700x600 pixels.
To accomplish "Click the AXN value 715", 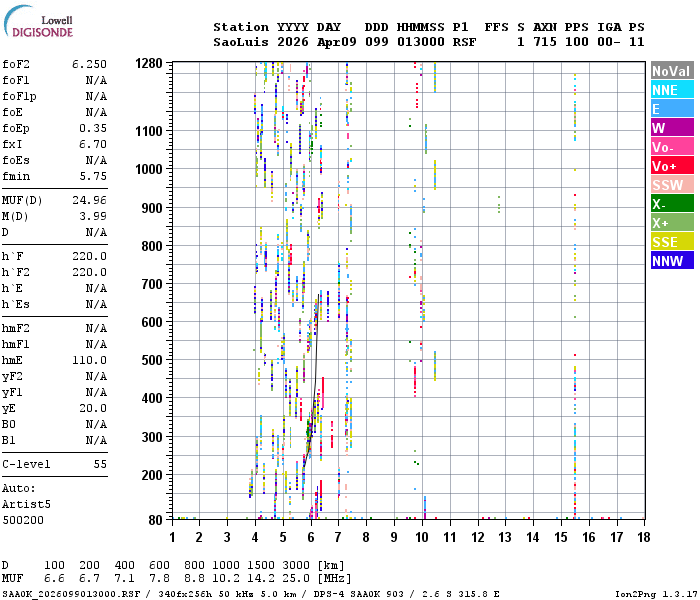I will 545,42.
